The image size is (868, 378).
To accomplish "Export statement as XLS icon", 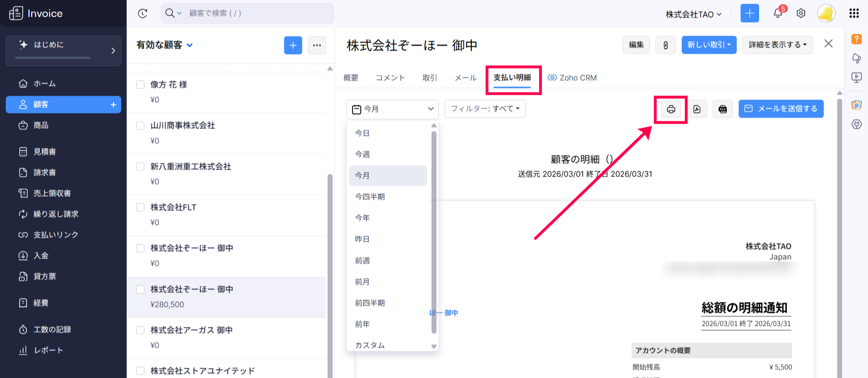I will pyautogui.click(x=722, y=109).
